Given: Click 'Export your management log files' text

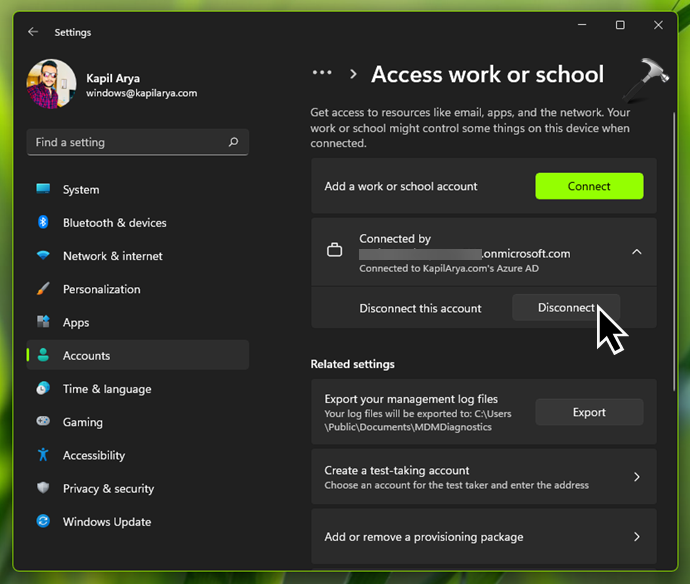Looking at the screenshot, I should tap(411, 399).
